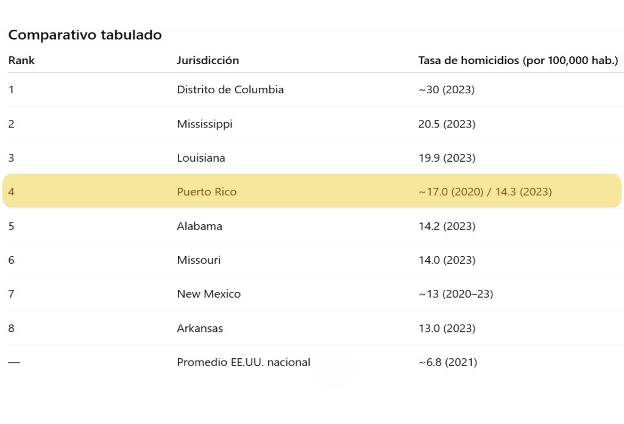Click the 'Comparativo tabulado' heading
The width and height of the screenshot is (624, 424).
click(x=85, y=35)
